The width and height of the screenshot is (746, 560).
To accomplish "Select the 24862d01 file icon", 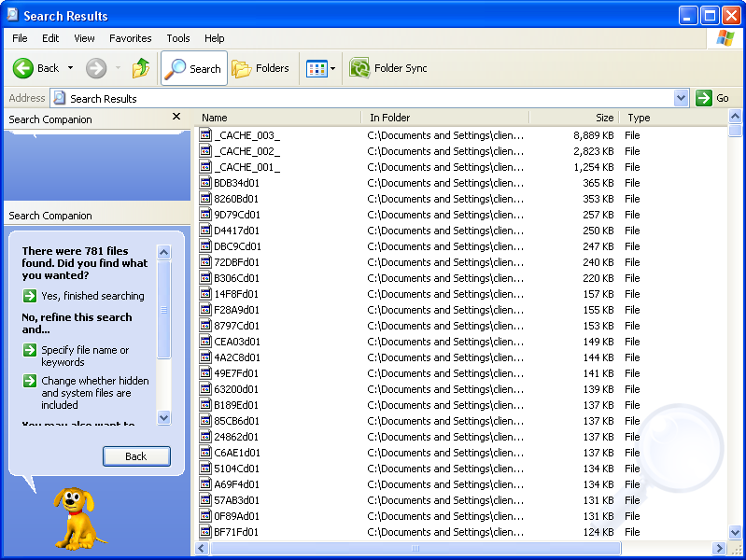I will [x=205, y=436].
